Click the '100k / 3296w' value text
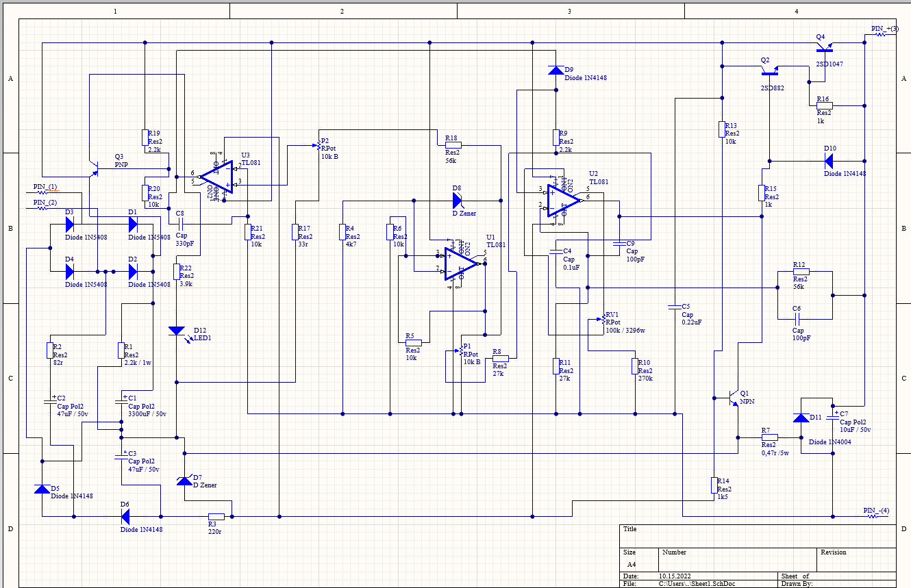The image size is (911, 588). click(625, 330)
